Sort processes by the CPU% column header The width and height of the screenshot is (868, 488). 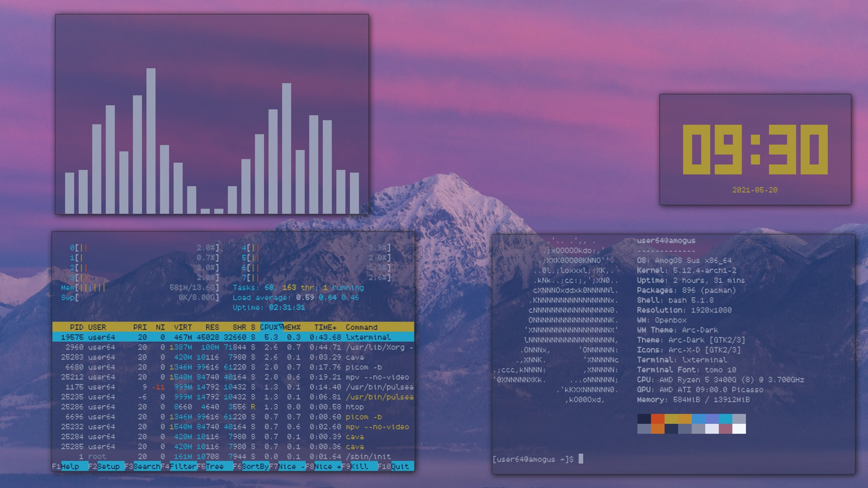[270, 327]
